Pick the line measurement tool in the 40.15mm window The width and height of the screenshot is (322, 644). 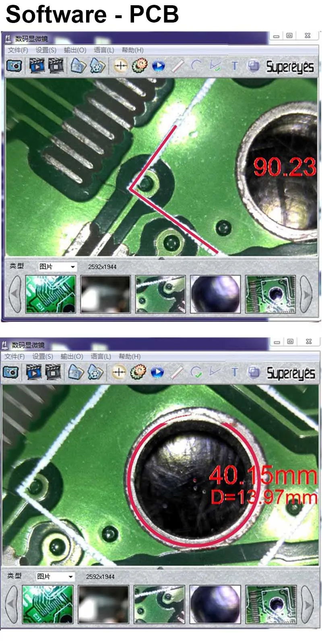pos(177,372)
